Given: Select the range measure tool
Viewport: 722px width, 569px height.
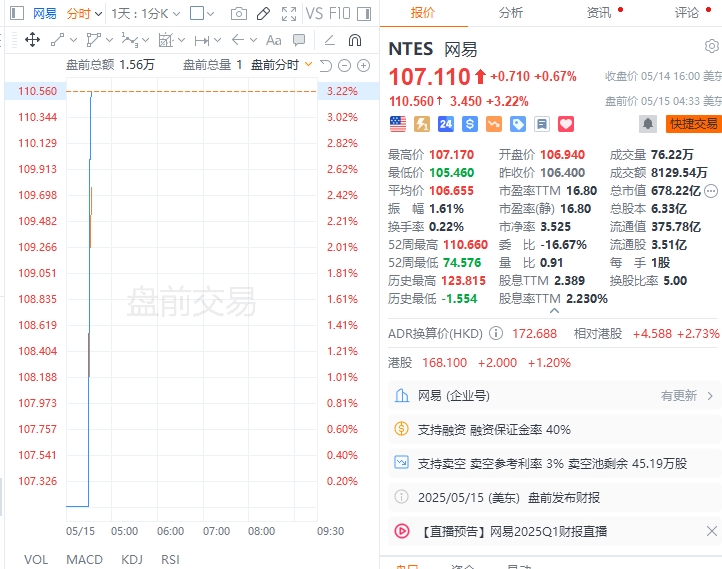Looking at the screenshot, I should point(202,41).
